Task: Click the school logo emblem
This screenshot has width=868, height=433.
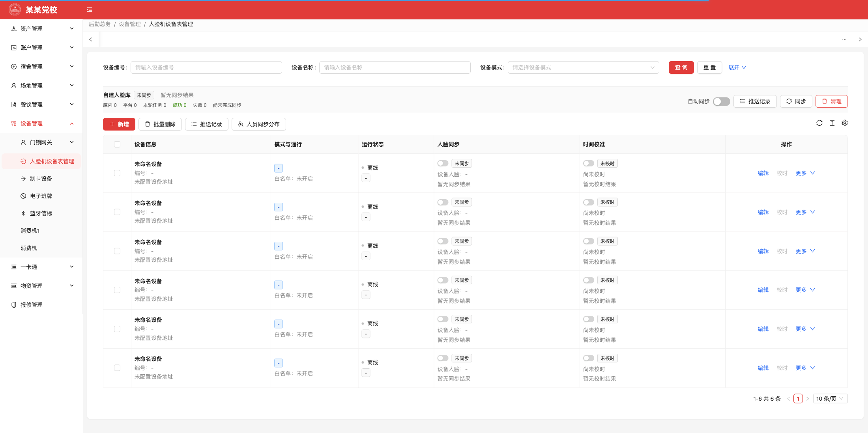Action: (x=15, y=9)
